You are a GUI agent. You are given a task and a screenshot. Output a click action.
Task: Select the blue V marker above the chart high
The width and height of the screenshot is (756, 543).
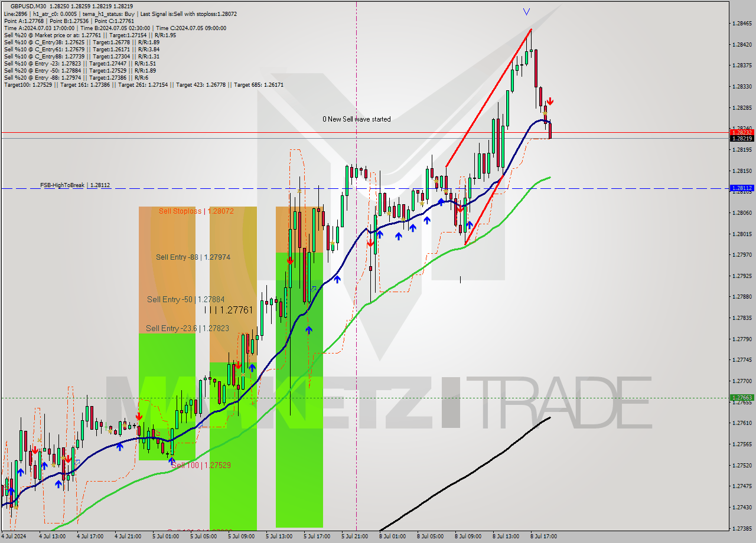(526, 11)
